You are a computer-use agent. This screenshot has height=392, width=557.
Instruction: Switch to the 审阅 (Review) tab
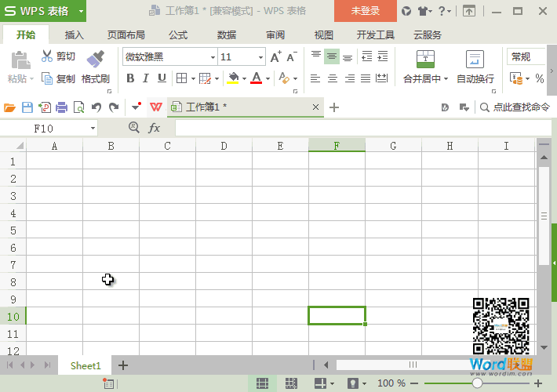[275, 34]
